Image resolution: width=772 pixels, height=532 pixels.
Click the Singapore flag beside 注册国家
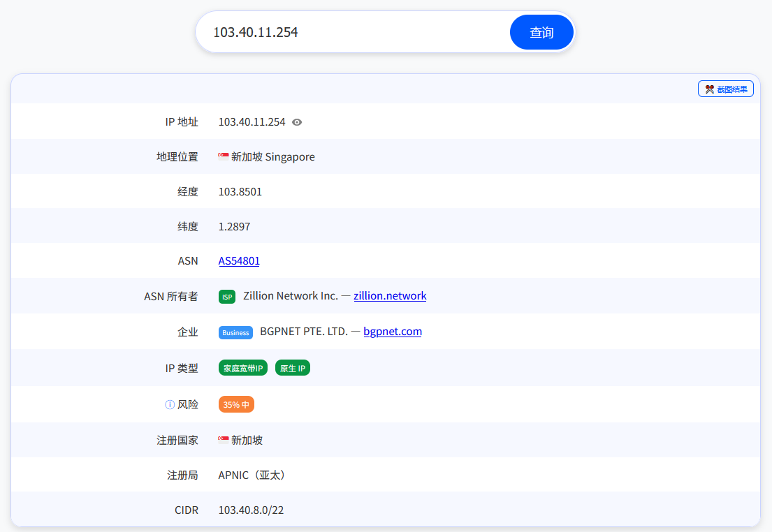click(x=223, y=440)
